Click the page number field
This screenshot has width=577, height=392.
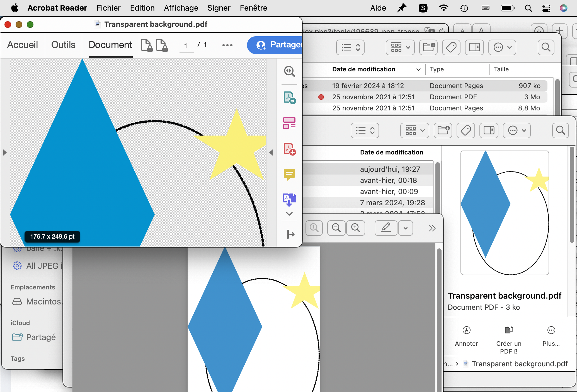click(186, 45)
